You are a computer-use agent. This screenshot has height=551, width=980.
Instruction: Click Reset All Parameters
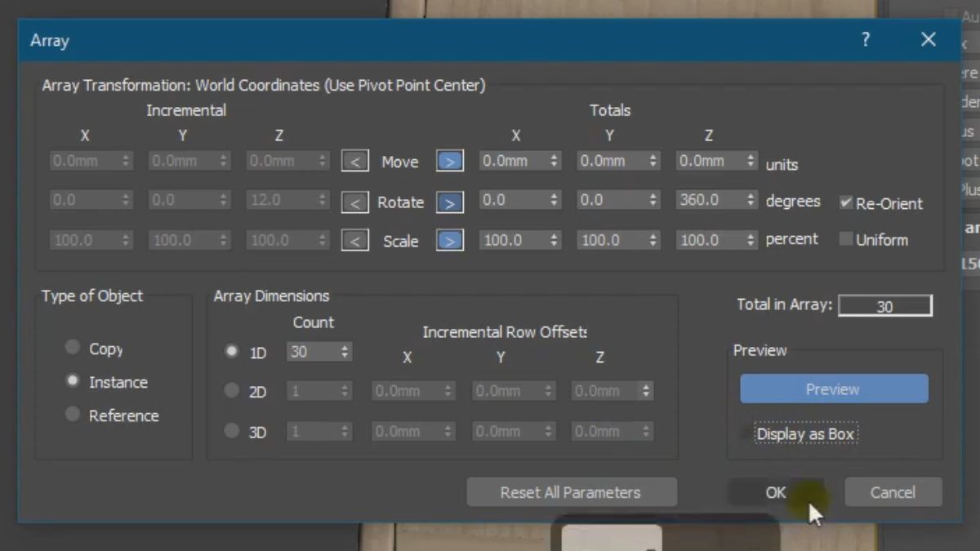click(x=571, y=491)
